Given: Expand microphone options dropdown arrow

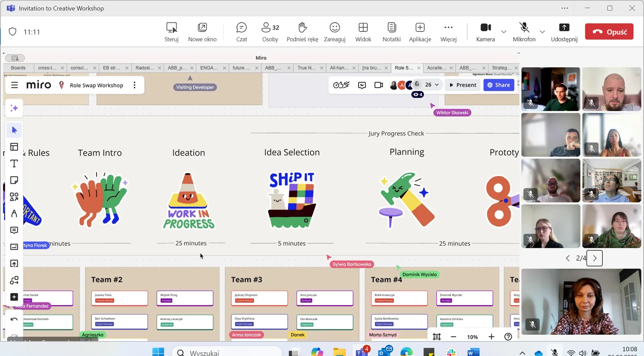Looking at the screenshot, I should [x=542, y=32].
